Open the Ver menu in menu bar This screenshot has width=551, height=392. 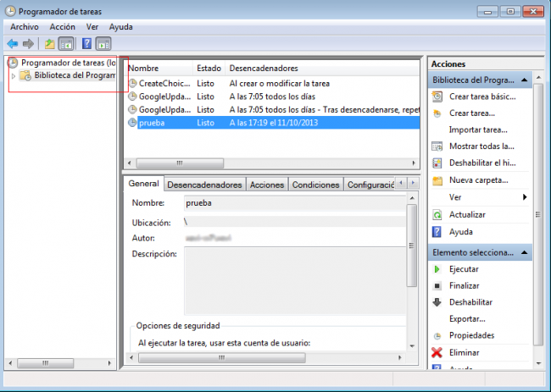pos(92,27)
